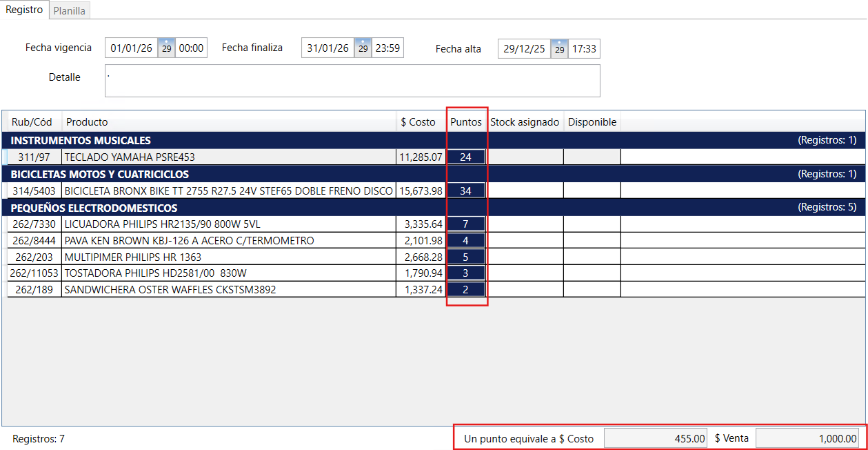Screen dimensions: 868x450
Task: Sort by the $ Costo column header
Action: coord(418,122)
